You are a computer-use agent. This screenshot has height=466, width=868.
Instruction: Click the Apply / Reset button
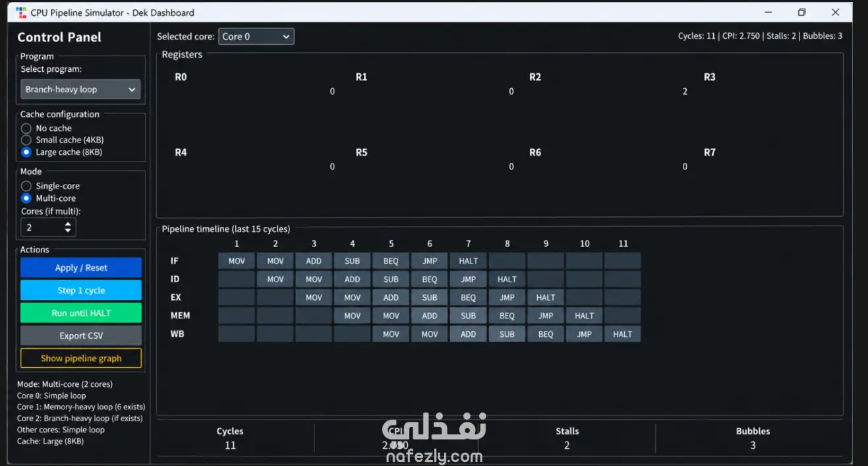click(81, 268)
